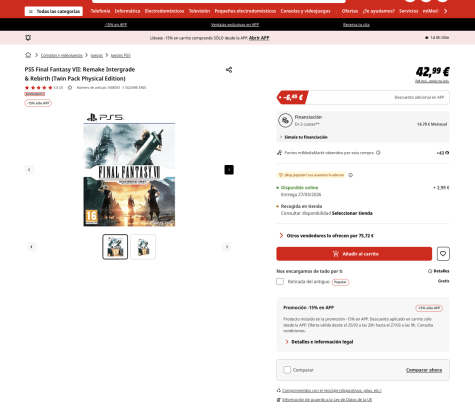The width and height of the screenshot is (475, 414).
Task: Click Disponible online delivery option
Action: point(299,188)
